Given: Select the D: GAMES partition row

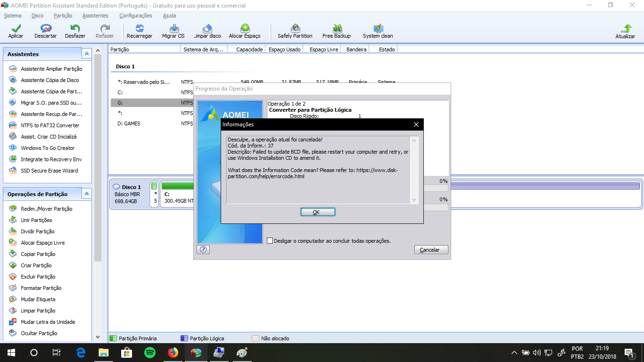Looking at the screenshot, I should (152, 123).
